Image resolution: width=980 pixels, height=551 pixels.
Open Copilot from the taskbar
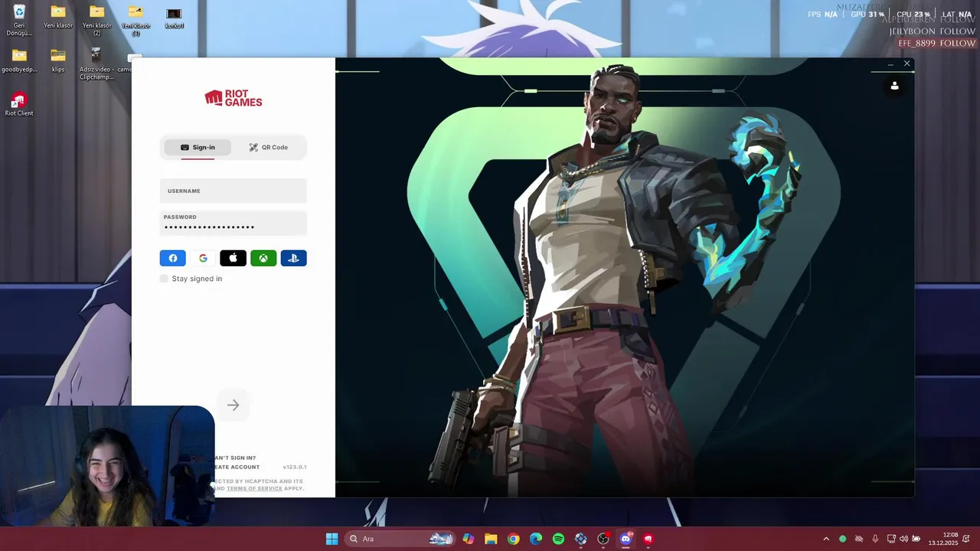468,539
